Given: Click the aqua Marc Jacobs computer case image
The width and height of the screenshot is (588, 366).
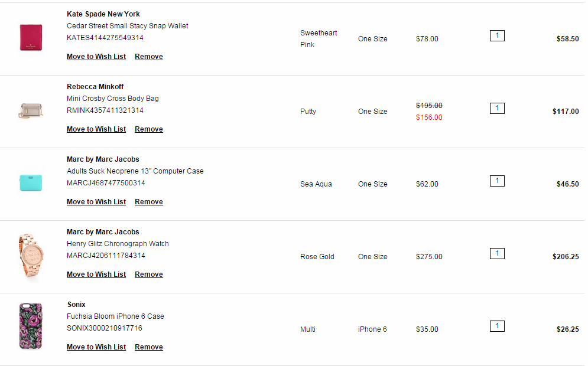Looking at the screenshot, I should 31,182.
